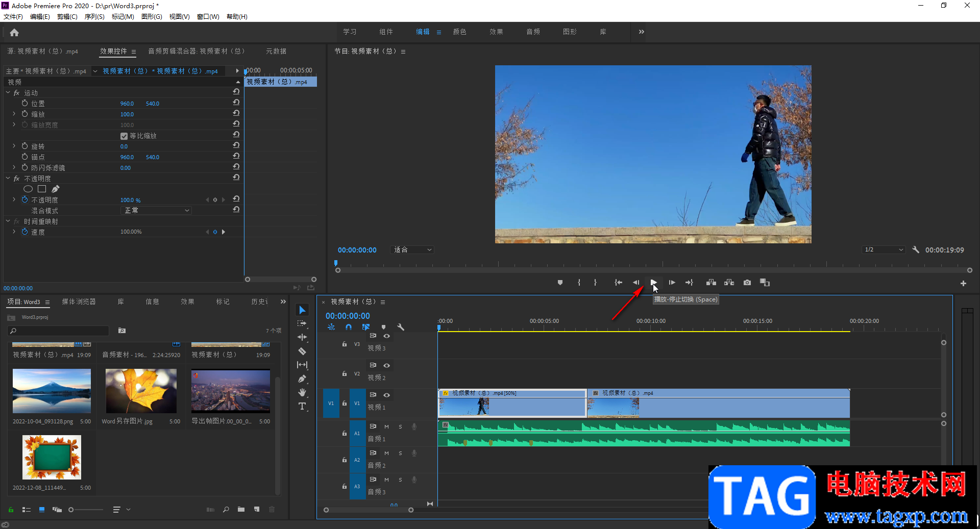This screenshot has height=529, width=980.
Task: Click the Extract button
Action: [729, 283]
